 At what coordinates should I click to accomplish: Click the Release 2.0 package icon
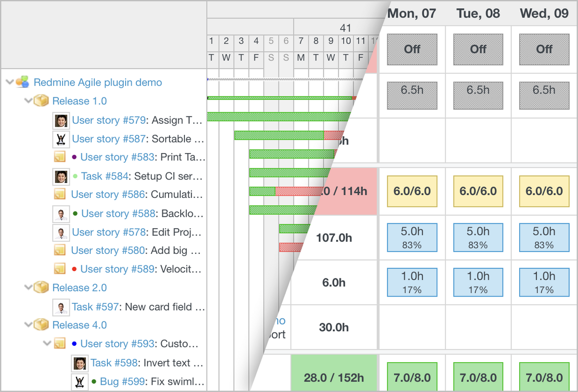pyautogui.click(x=42, y=287)
